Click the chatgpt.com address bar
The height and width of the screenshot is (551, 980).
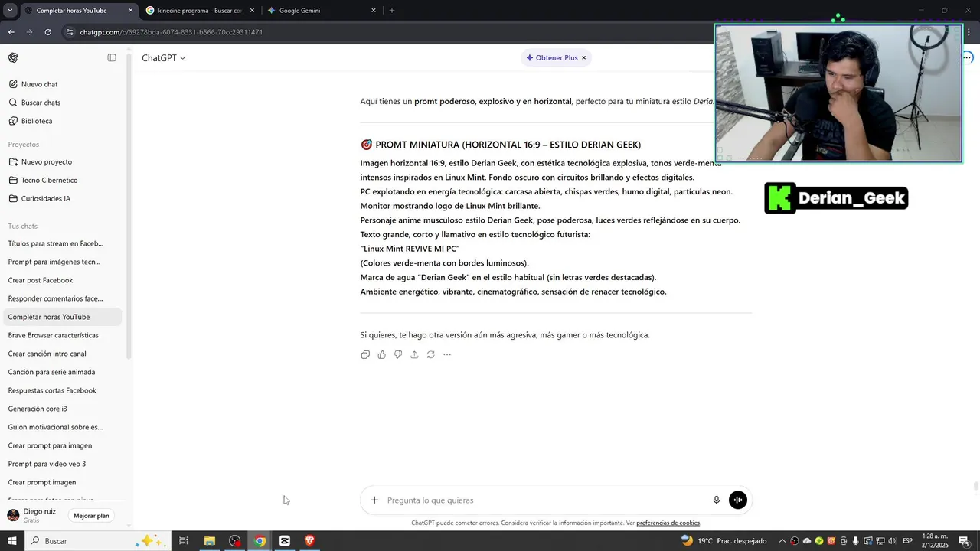[x=383, y=32]
